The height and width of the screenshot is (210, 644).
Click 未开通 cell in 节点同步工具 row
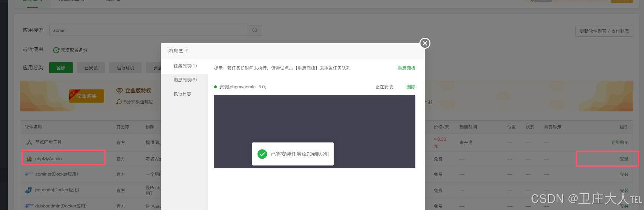click(x=466, y=143)
